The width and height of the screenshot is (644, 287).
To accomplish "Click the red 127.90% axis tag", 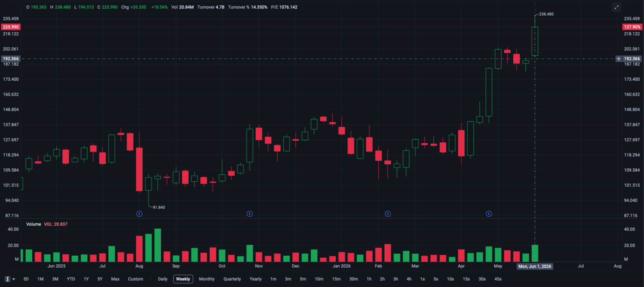I will point(632,27).
